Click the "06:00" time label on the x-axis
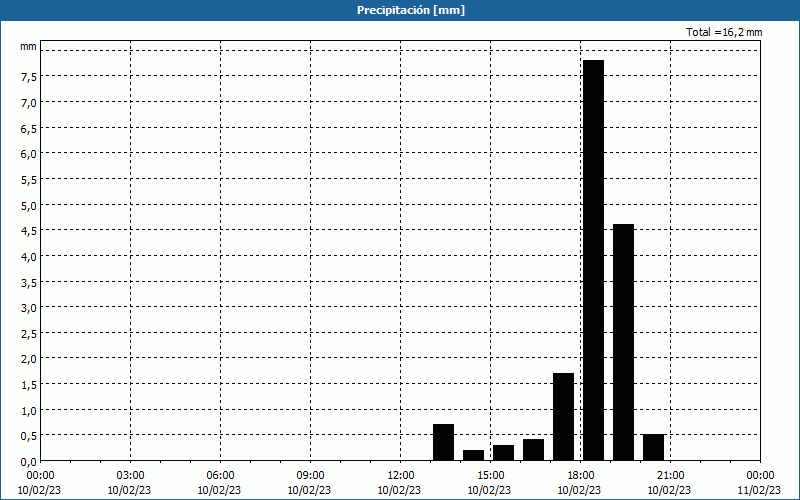This screenshot has height=500, width=800. 220,476
